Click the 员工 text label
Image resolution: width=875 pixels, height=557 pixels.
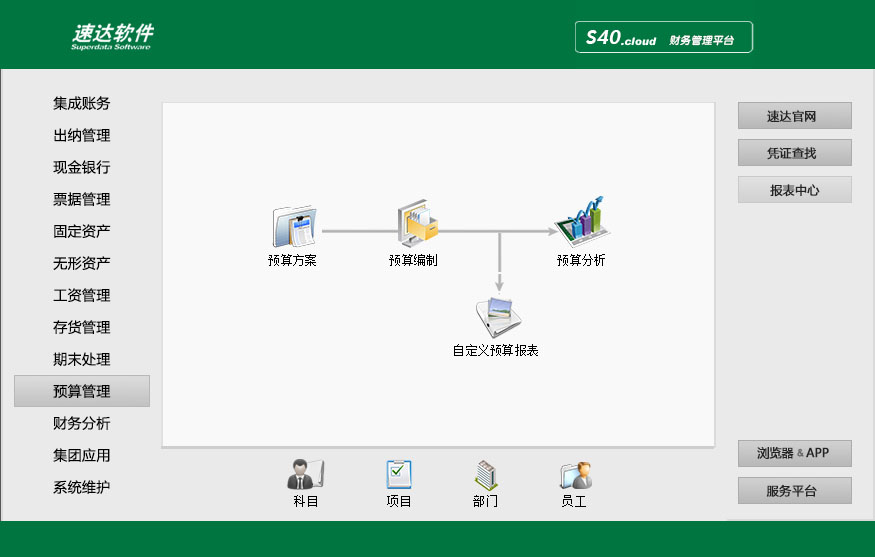[574, 501]
